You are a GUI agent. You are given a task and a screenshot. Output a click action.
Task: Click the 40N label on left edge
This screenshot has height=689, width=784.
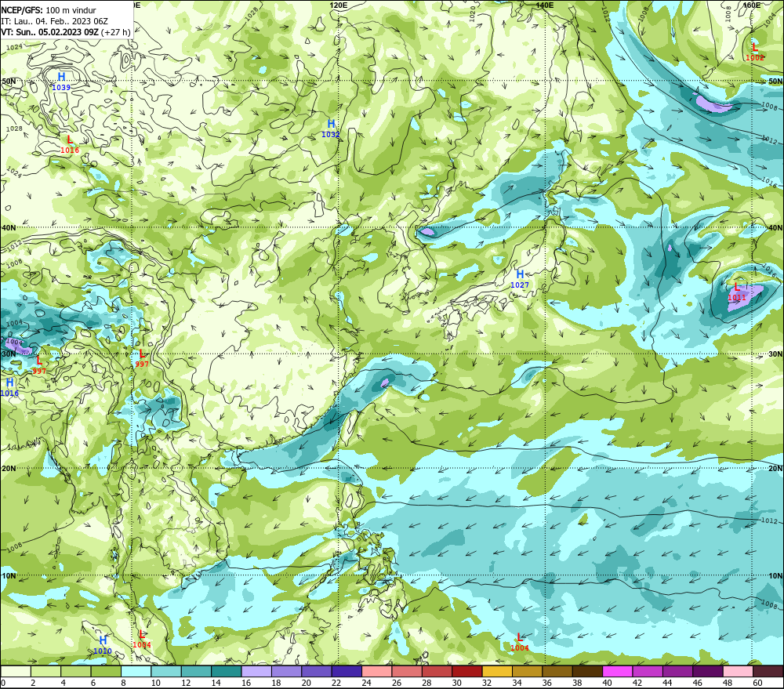tap(9, 227)
